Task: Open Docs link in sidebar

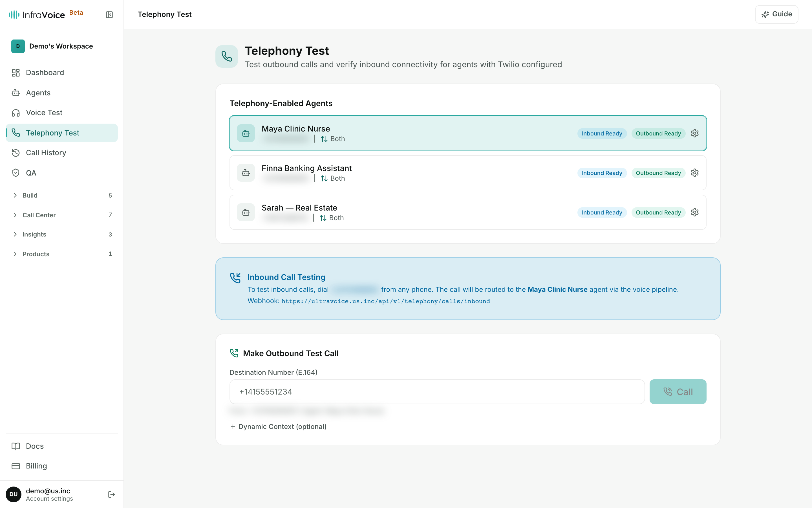Action: (62, 446)
